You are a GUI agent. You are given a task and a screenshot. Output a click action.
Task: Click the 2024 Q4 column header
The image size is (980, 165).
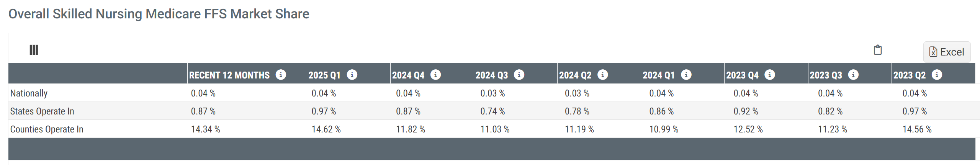click(x=408, y=75)
